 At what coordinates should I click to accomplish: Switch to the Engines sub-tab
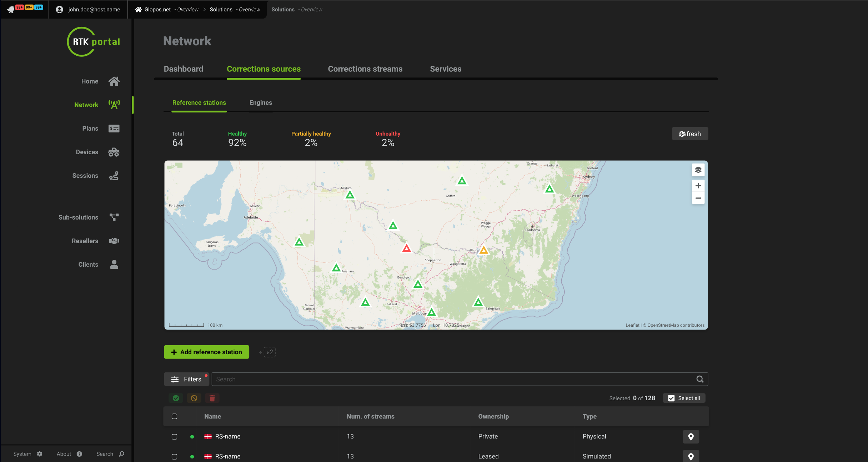[261, 103]
